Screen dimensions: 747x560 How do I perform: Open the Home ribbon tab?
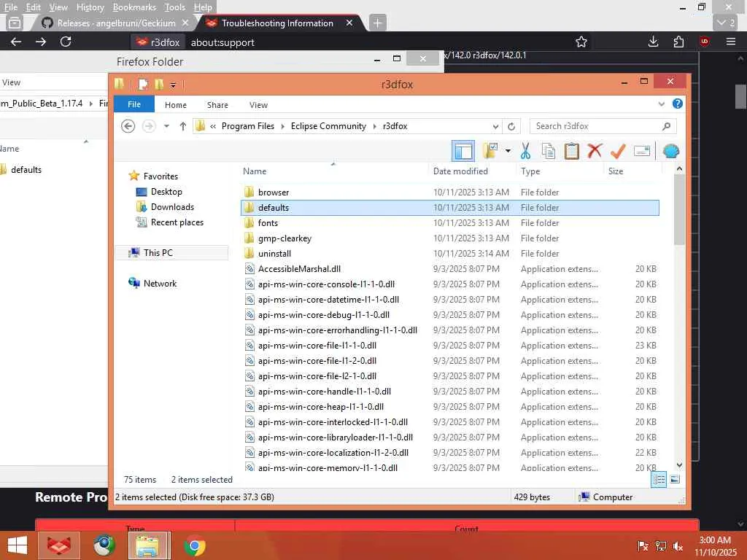[x=176, y=105]
